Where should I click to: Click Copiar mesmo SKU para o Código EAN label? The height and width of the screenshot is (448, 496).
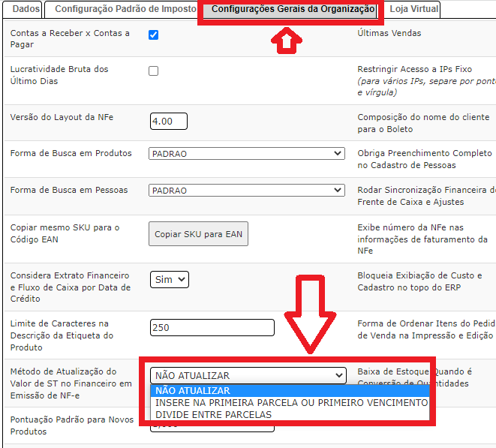click(x=65, y=233)
